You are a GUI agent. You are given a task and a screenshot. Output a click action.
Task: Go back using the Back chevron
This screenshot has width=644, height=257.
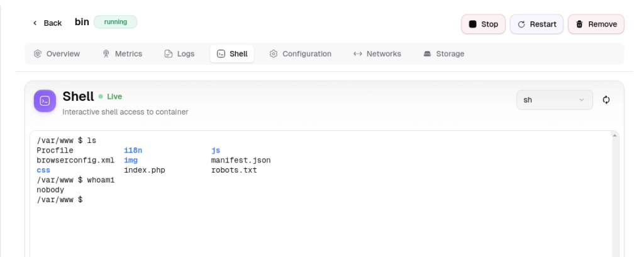pyautogui.click(x=35, y=23)
